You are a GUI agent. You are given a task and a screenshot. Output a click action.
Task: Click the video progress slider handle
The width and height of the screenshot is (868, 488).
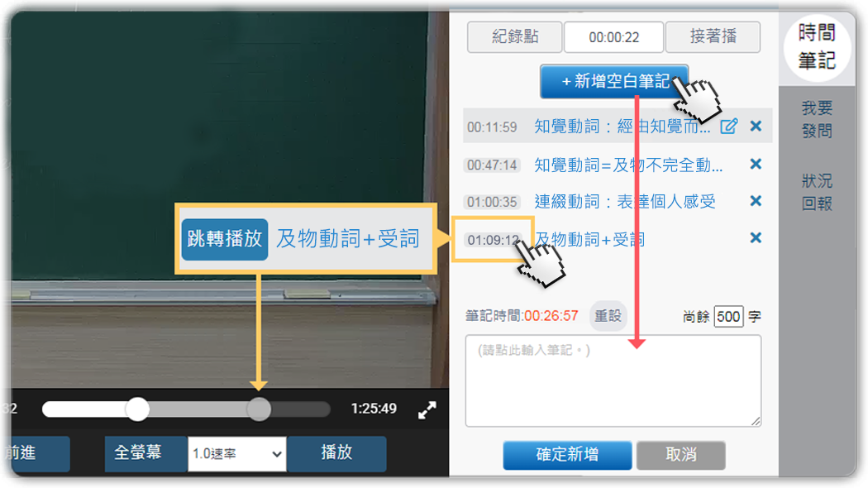click(x=137, y=409)
